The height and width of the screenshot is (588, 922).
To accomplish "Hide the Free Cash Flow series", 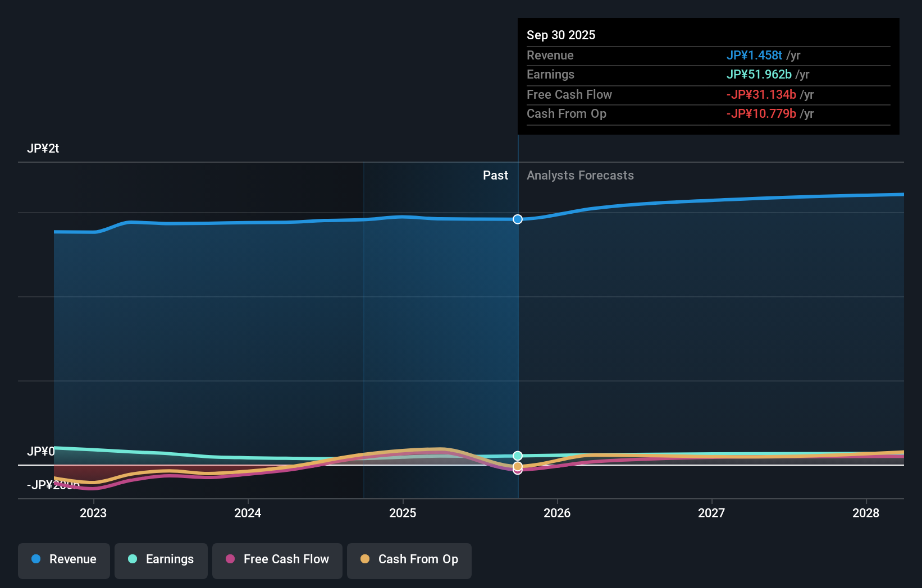I will coord(277,559).
